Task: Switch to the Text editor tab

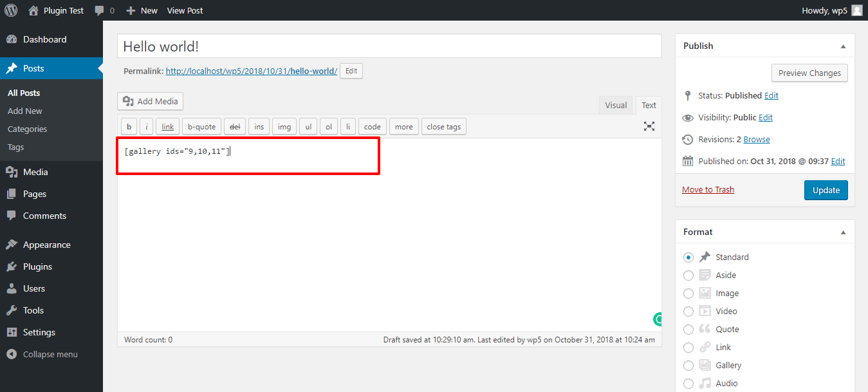Action: (x=649, y=105)
